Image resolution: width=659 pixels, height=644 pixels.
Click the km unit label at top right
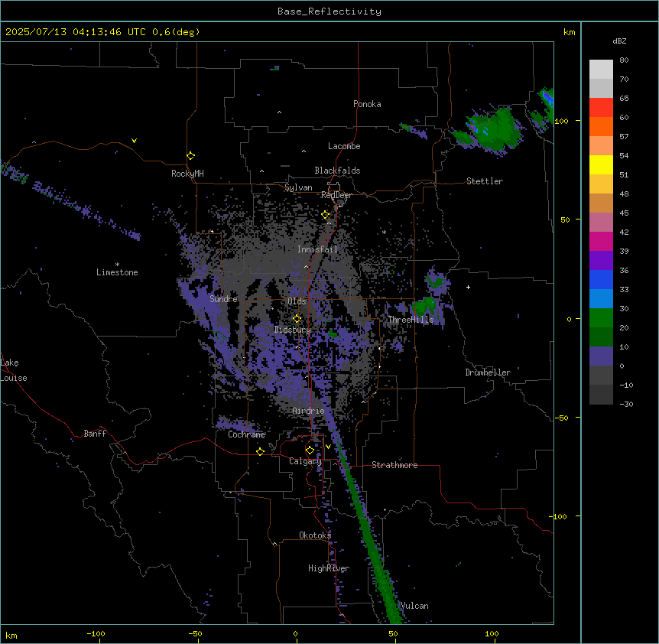click(570, 32)
